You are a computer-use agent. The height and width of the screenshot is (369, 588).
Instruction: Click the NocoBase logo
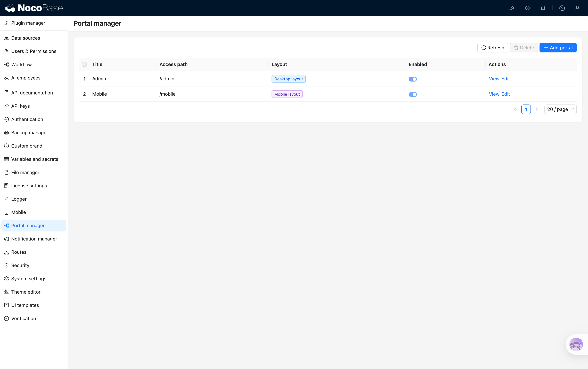tap(34, 8)
